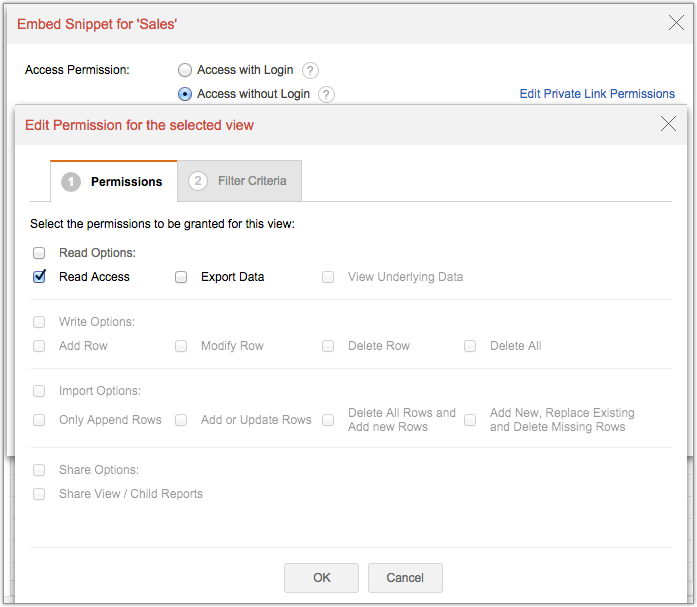Switch to the Filter Criteria tab
Screen dimensions: 697x607
click(240, 181)
